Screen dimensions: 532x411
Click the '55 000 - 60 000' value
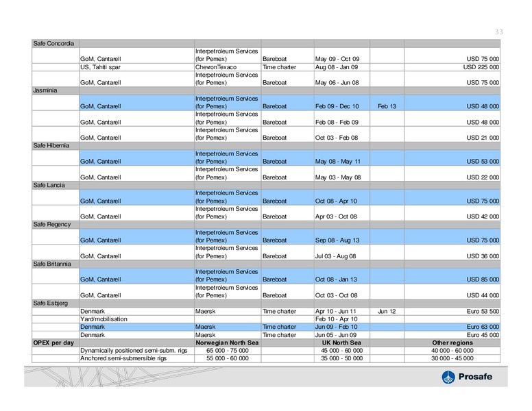[x=228, y=358]
